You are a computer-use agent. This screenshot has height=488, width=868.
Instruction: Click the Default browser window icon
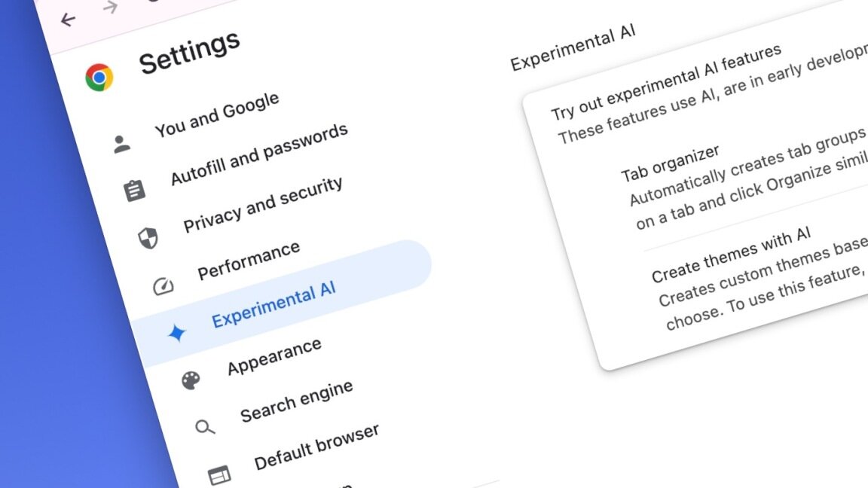coord(219,475)
